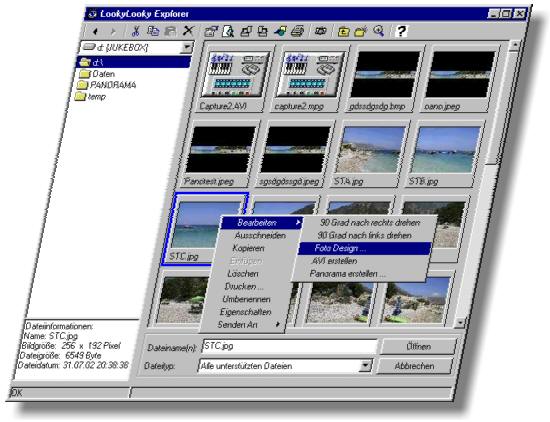
Task: Click the Dateiname(n) input field
Action: [x=290, y=347]
